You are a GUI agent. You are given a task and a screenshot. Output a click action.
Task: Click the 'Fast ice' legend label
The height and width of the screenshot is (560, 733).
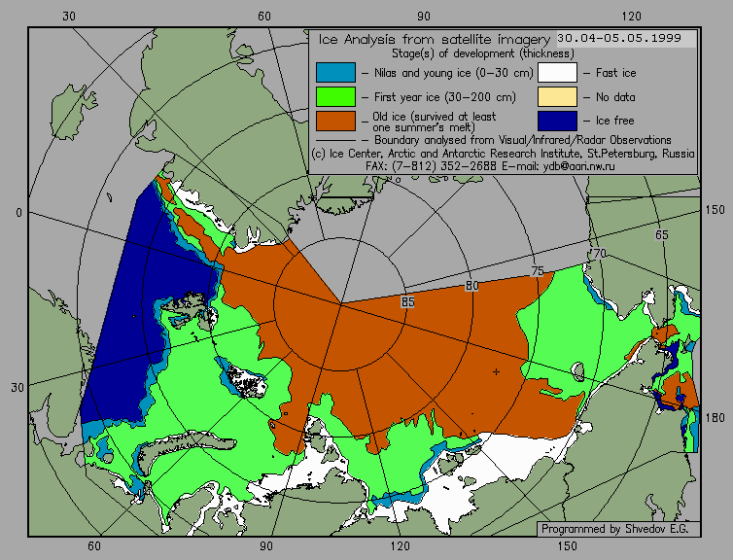(615, 73)
